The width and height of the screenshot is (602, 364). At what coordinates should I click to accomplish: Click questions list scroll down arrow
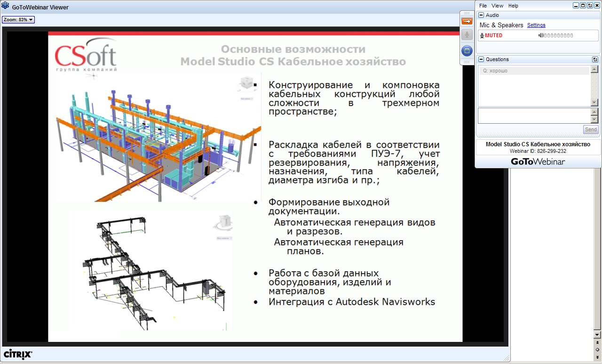(594, 103)
